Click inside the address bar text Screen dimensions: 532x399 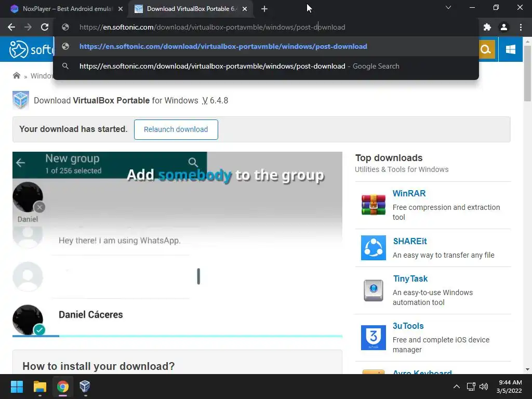pos(212,27)
